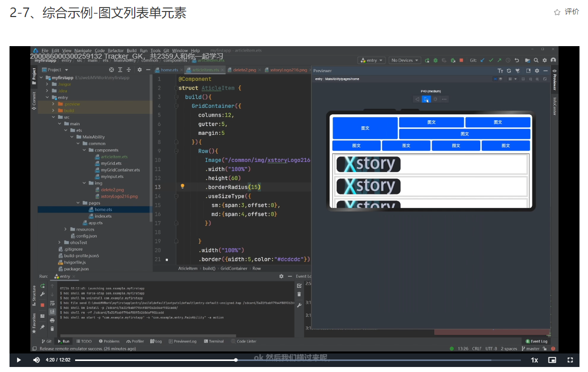Expand the .hvigor folder
This screenshot has height=372, width=588.
(47, 84)
